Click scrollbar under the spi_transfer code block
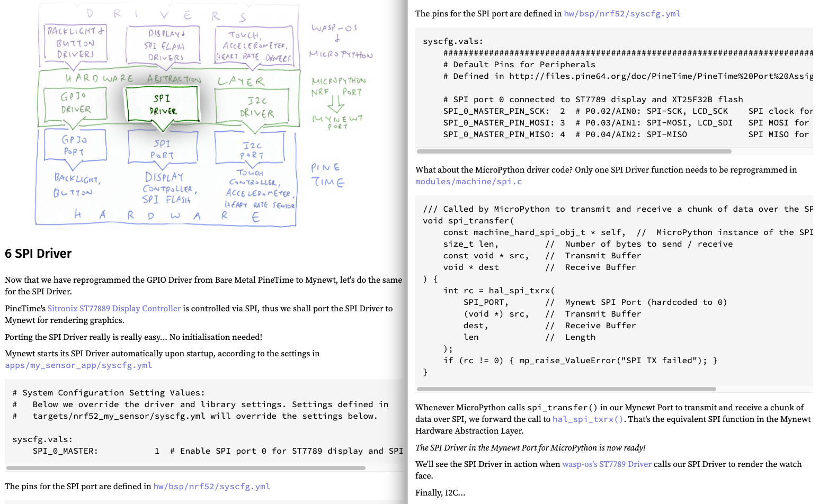This screenshot has height=504, width=819. (x=566, y=389)
